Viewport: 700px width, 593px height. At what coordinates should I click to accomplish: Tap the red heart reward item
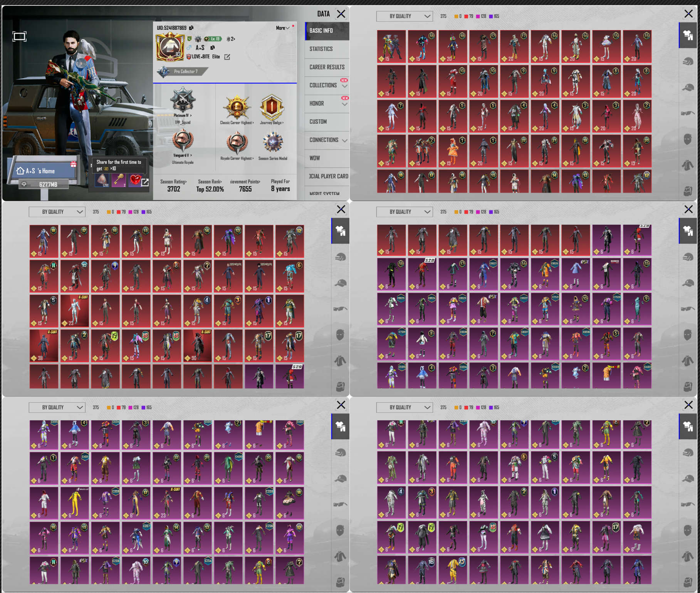pyautogui.click(x=135, y=180)
